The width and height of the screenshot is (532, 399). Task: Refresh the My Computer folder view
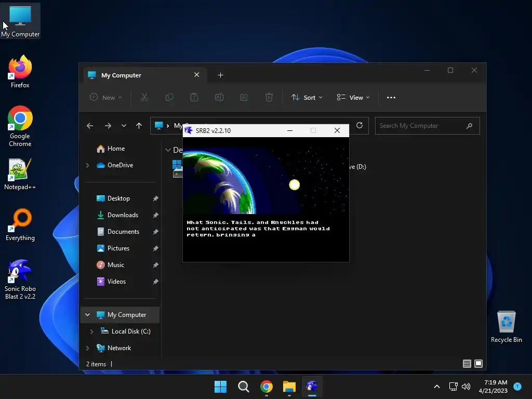pos(360,126)
